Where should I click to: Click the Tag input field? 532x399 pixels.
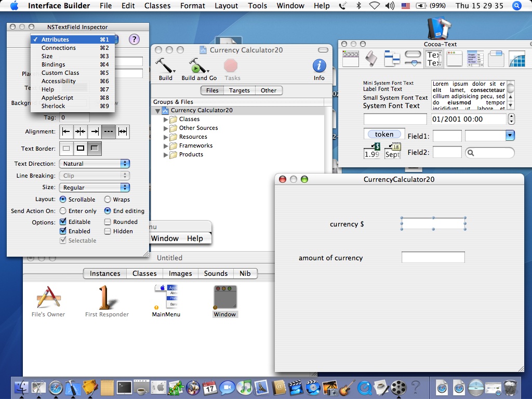(74, 117)
